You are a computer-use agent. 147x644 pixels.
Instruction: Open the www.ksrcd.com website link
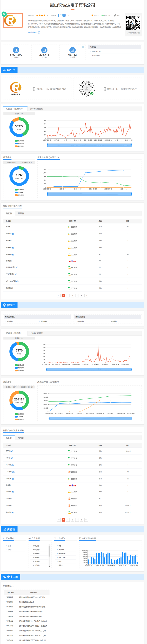point(97,51)
